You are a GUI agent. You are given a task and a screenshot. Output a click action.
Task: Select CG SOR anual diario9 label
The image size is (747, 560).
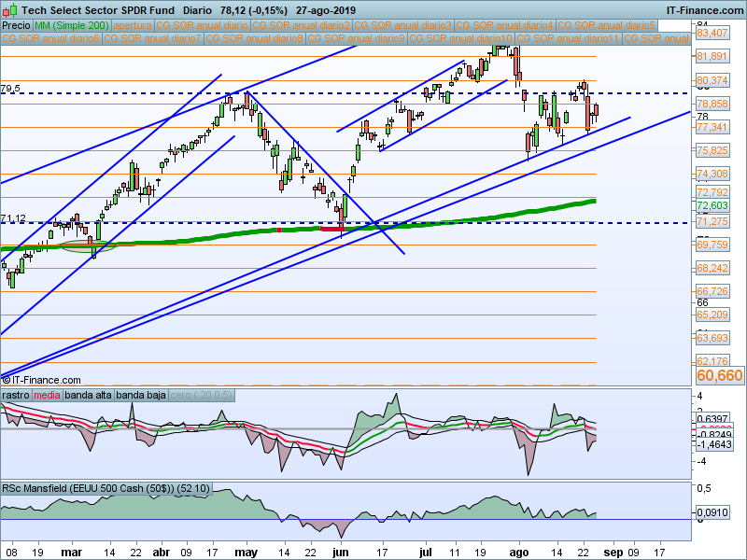(357, 38)
